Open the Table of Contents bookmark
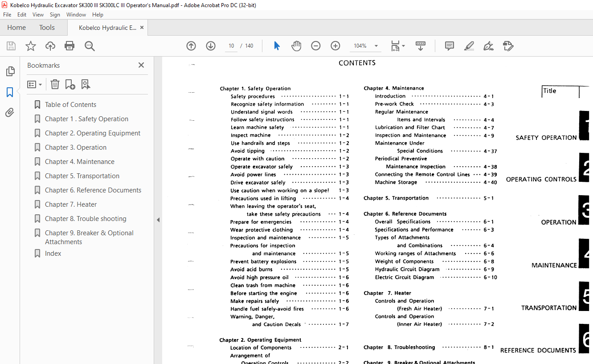 click(70, 105)
